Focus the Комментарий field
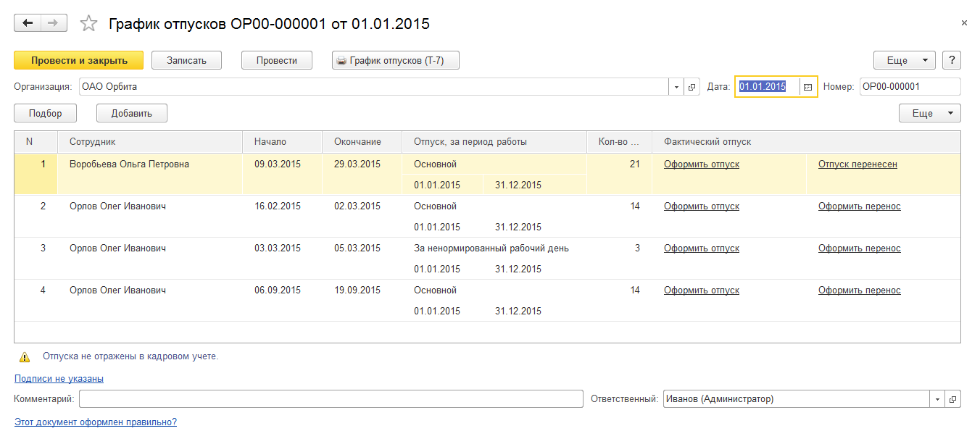 click(331, 399)
